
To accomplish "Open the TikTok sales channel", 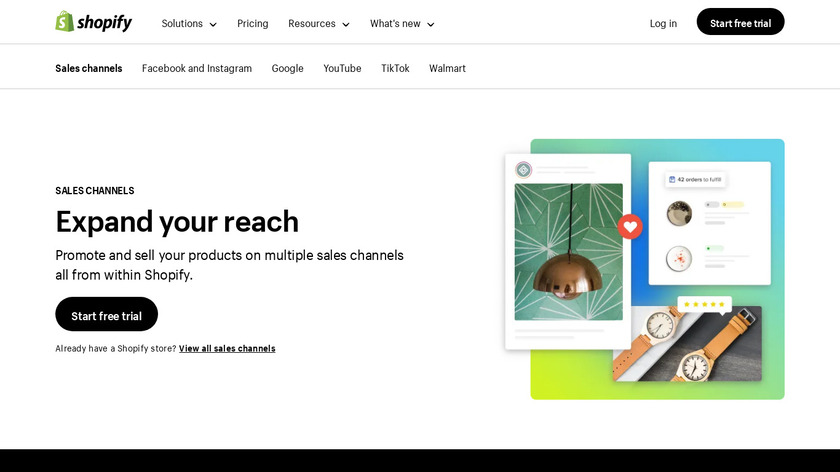I will tap(395, 69).
